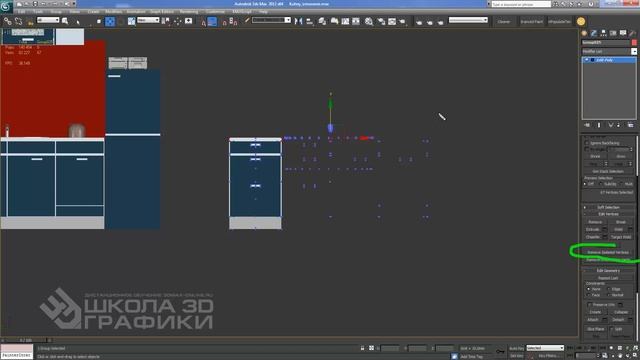
Task: Open the Curve Editor
Action: (345, 21)
